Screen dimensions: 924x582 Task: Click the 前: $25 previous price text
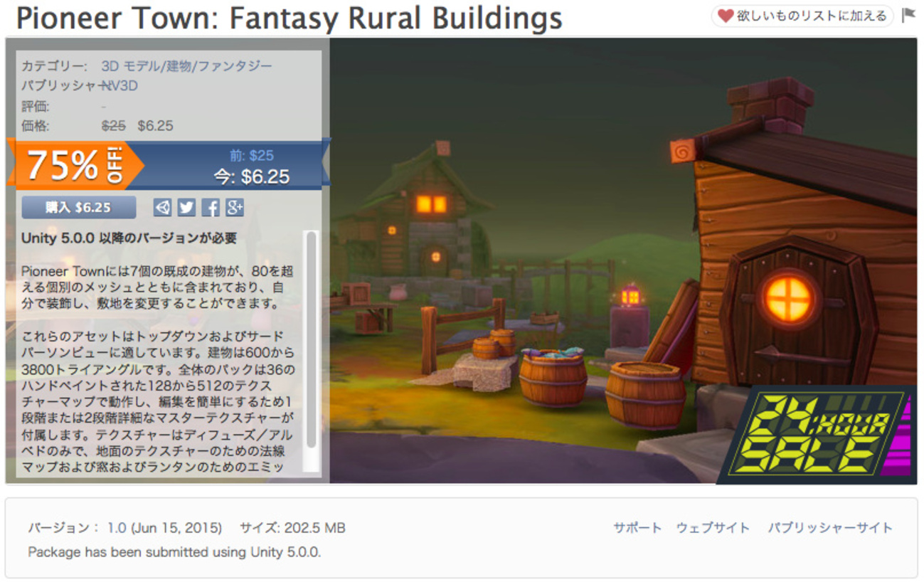[x=251, y=155]
